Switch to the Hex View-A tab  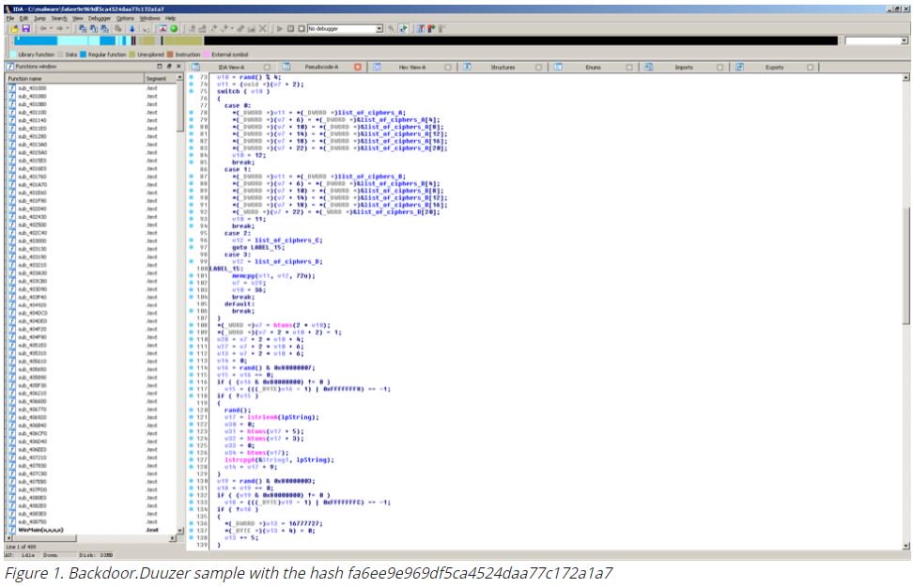pyautogui.click(x=412, y=67)
